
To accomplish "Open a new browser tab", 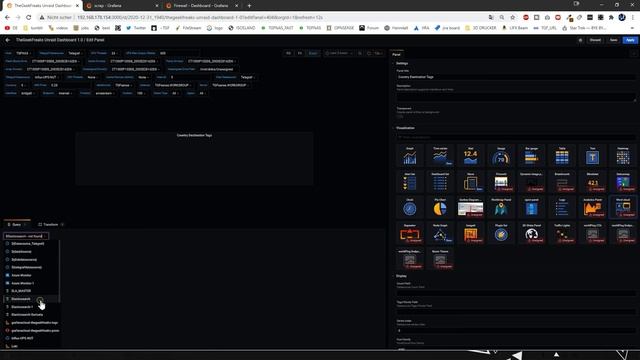I will coord(249,6).
